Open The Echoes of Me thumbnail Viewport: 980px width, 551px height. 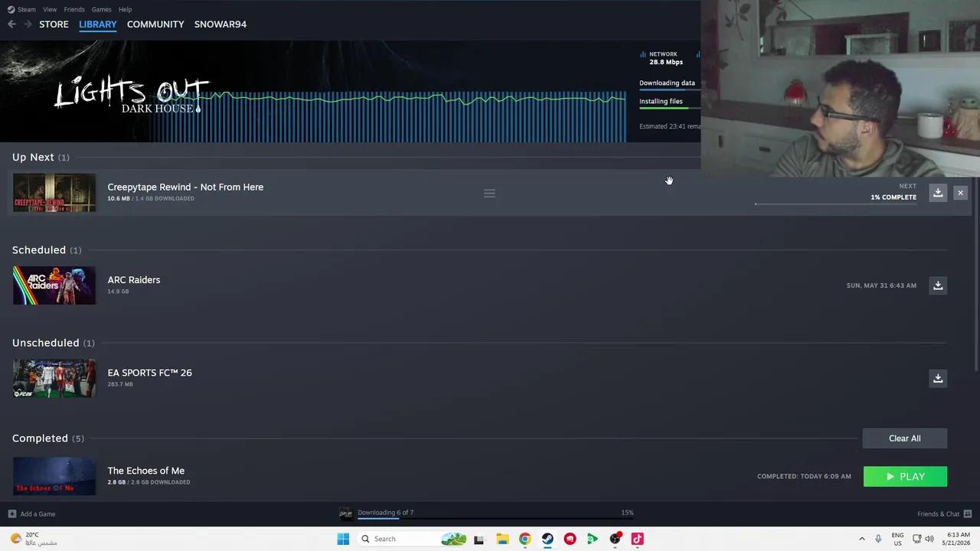(x=54, y=476)
